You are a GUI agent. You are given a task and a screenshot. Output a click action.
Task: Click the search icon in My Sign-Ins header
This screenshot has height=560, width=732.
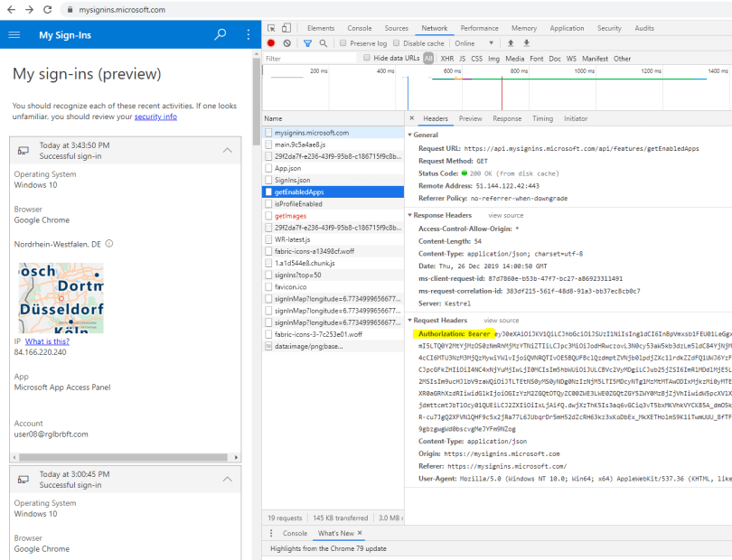coord(221,35)
